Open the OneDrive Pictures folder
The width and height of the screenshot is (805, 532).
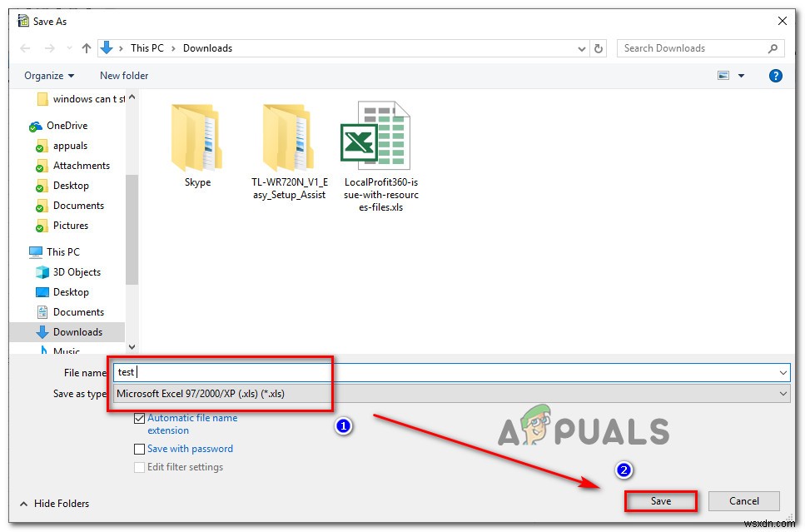[62, 226]
